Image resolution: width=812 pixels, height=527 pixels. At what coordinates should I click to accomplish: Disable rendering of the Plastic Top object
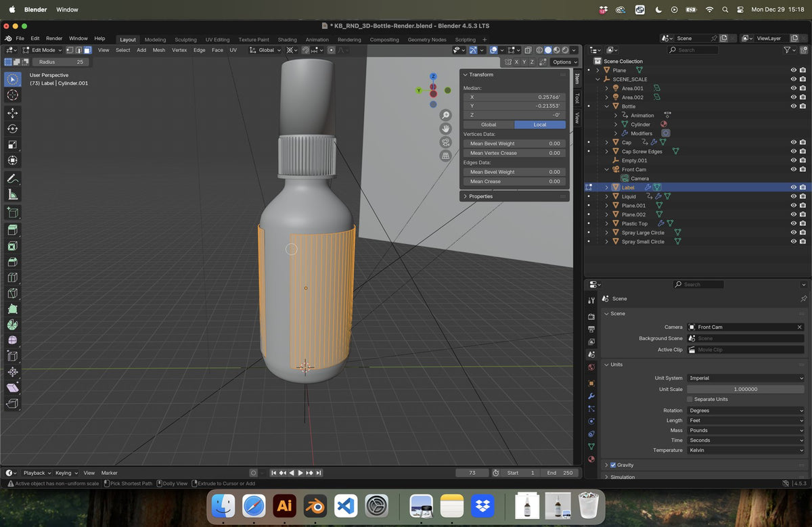[x=803, y=223]
